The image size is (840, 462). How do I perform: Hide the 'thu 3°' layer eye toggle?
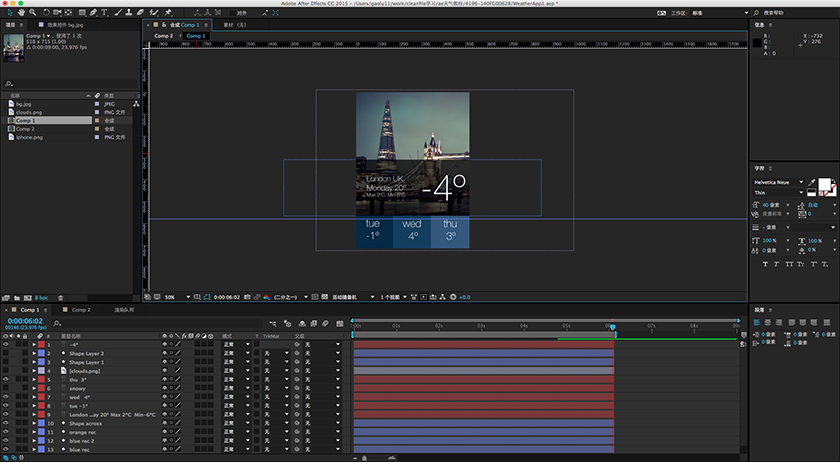(x=5, y=379)
